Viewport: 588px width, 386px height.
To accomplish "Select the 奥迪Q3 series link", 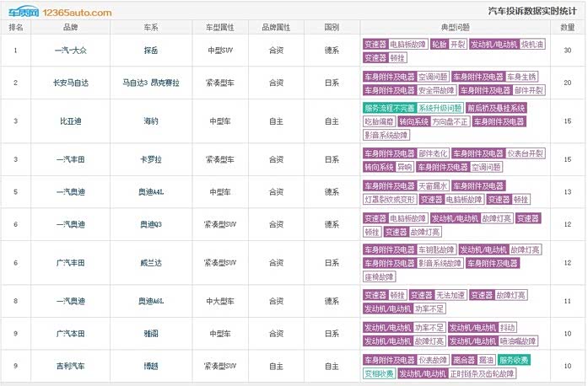I will coord(152,224).
